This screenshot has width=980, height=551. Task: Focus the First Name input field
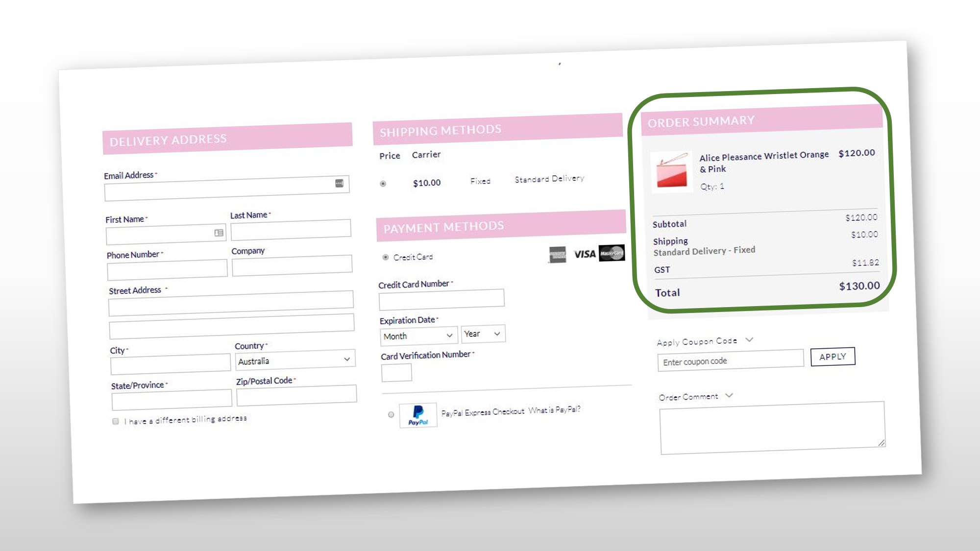coord(166,235)
